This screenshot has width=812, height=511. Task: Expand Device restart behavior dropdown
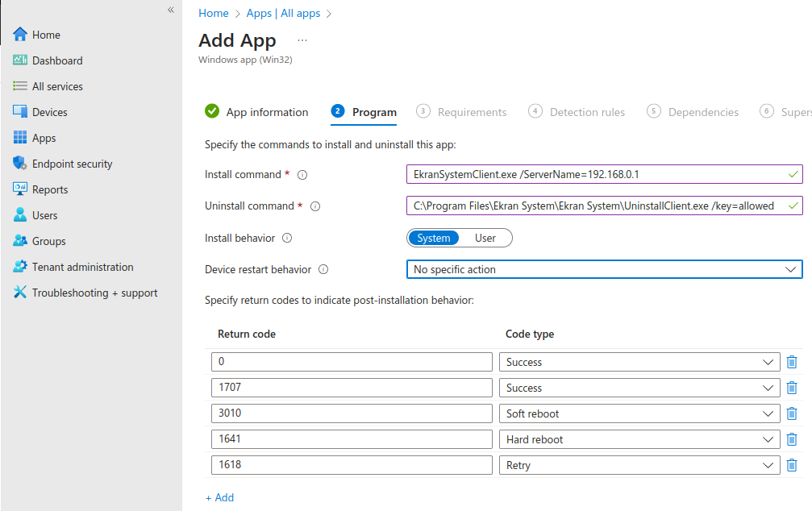click(x=604, y=269)
